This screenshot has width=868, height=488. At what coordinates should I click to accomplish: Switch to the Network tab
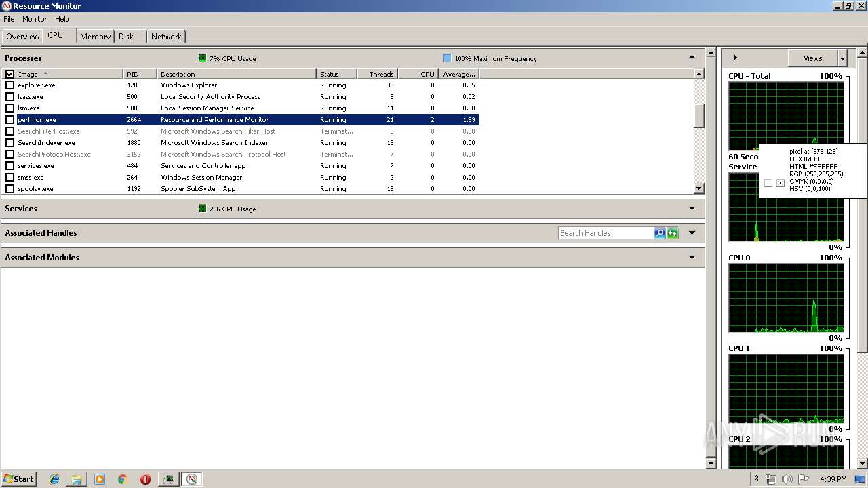(x=166, y=37)
